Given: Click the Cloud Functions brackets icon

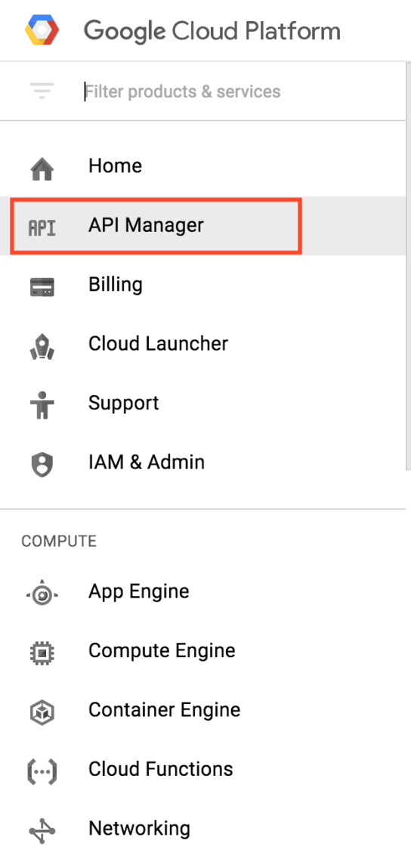Looking at the screenshot, I should [x=42, y=771].
